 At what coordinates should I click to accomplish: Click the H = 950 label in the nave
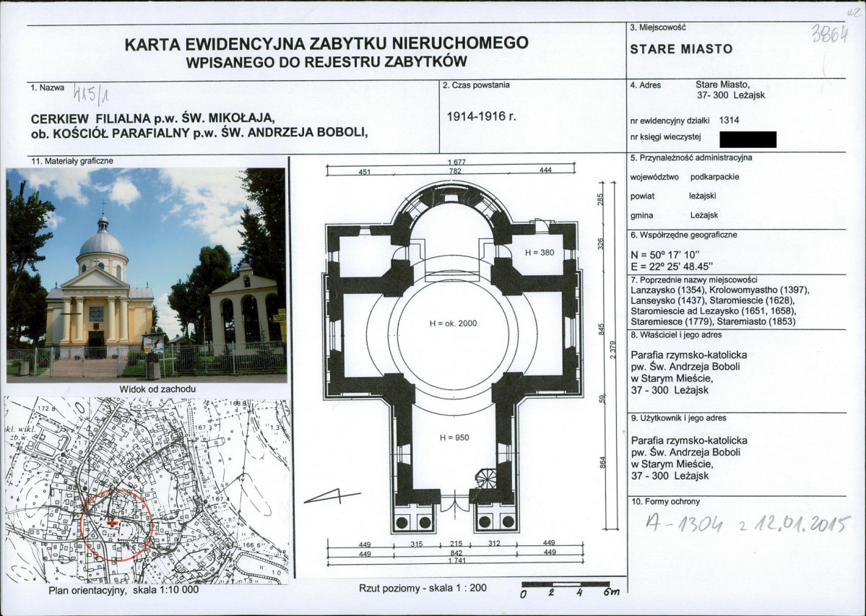[454, 438]
